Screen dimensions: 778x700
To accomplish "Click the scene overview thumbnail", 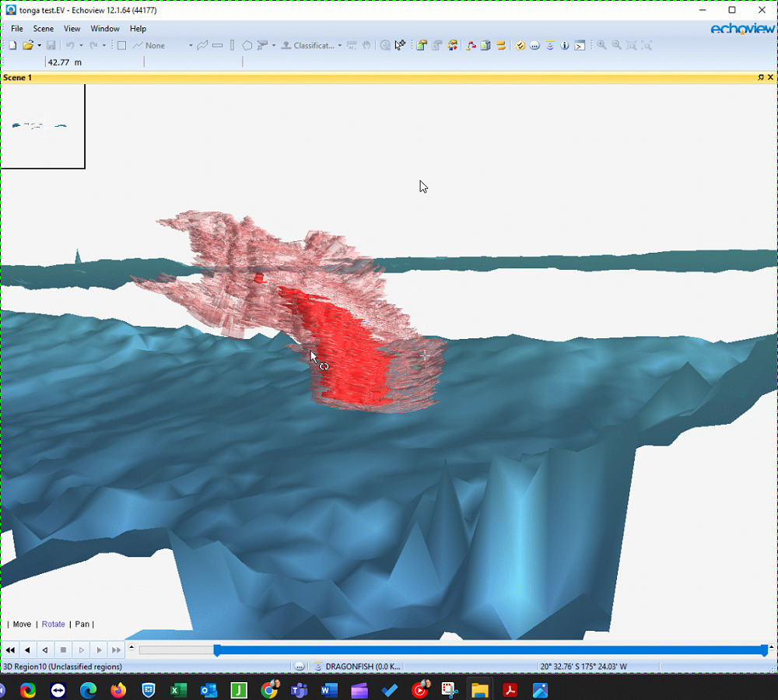I will coord(42,126).
